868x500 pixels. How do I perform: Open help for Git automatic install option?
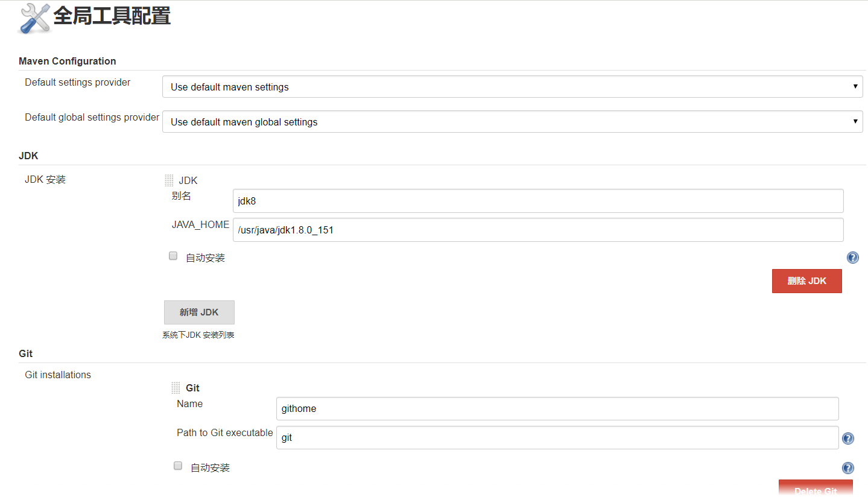(847, 468)
